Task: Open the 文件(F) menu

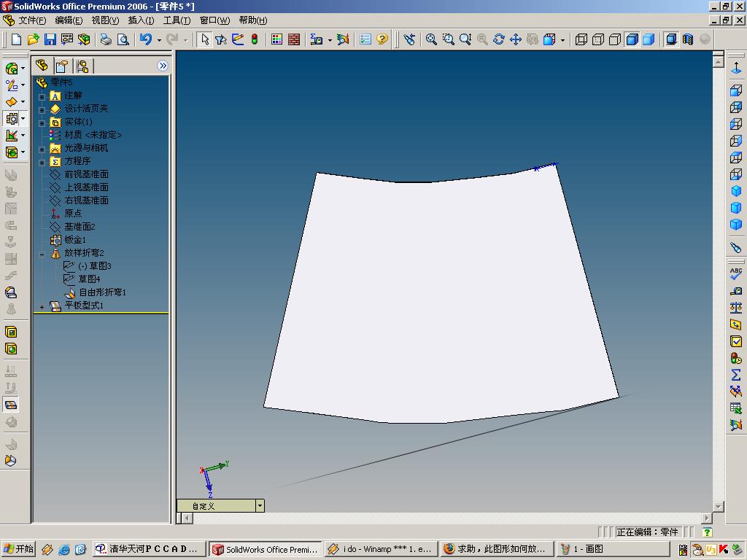Action: tap(32, 20)
